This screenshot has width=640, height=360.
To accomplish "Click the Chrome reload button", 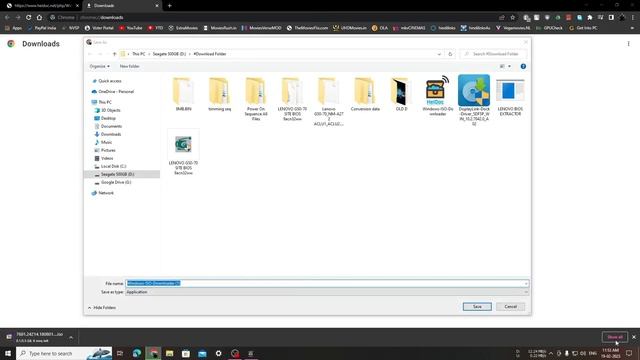I will tap(29, 18).
